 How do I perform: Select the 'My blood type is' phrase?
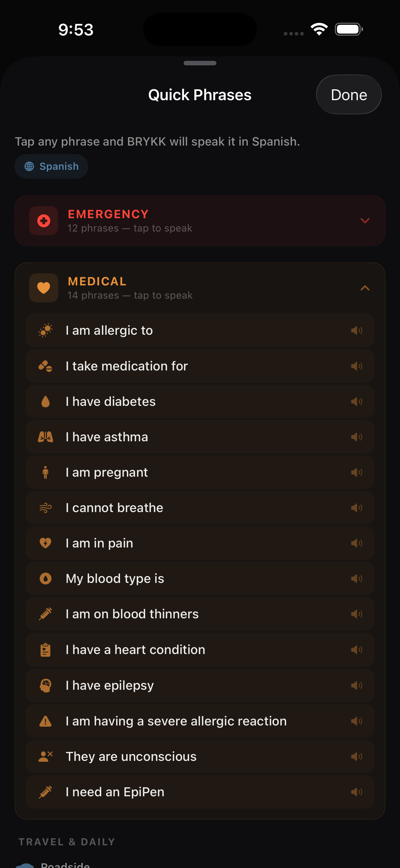point(200,579)
